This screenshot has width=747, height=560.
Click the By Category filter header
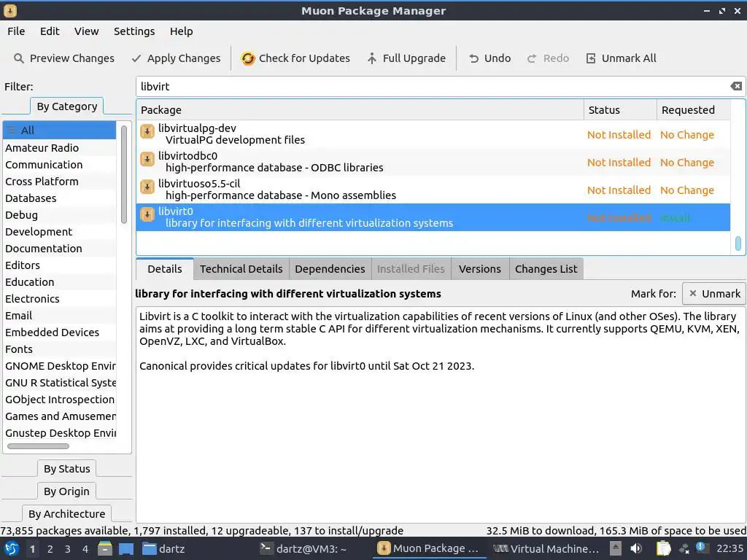coord(66,106)
